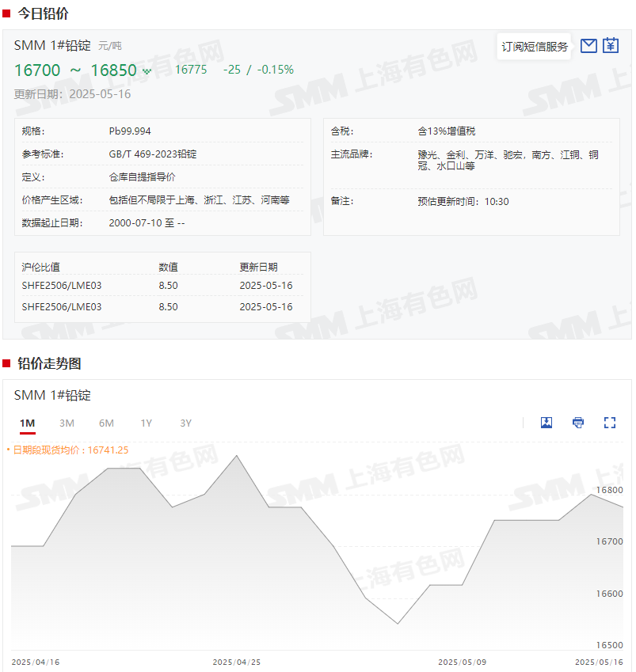The height and width of the screenshot is (672, 636).
Task: Click the average price 16775
Action: (191, 70)
